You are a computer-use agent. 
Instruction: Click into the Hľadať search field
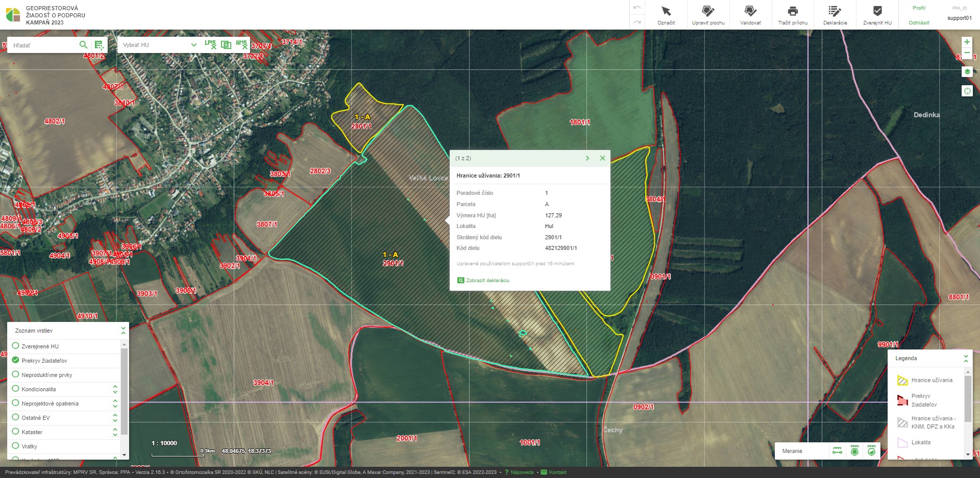(x=43, y=45)
